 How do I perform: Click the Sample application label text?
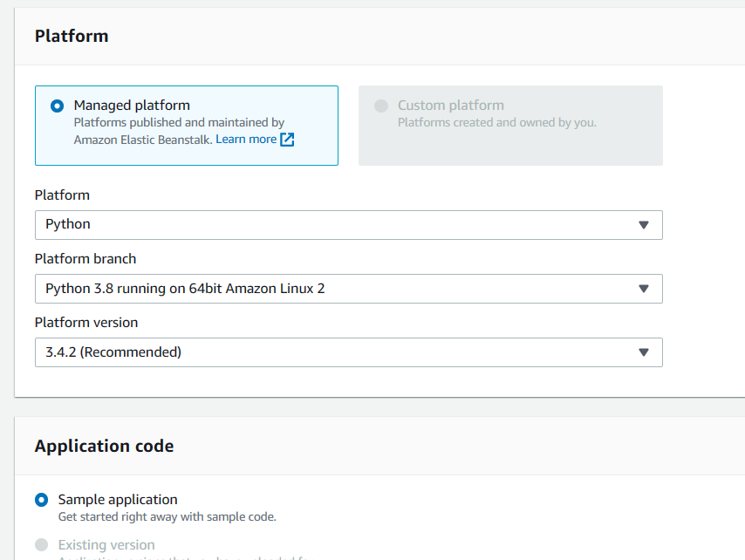click(118, 500)
